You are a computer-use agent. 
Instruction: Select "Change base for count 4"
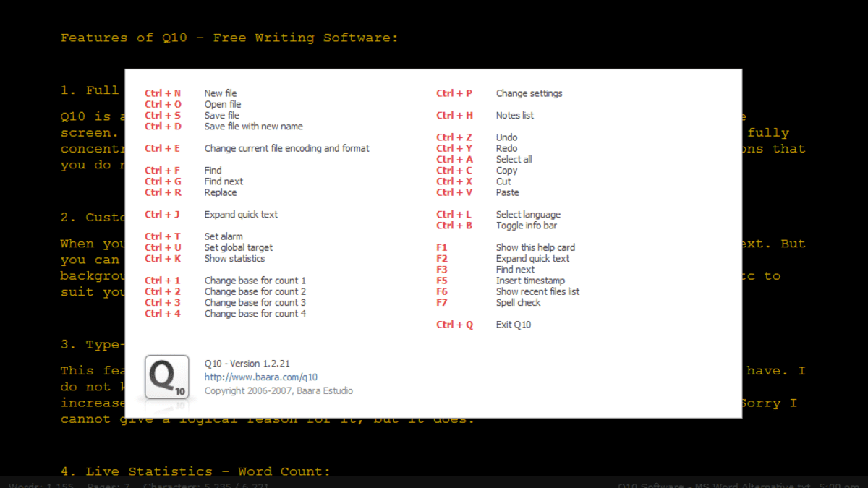tap(255, 314)
